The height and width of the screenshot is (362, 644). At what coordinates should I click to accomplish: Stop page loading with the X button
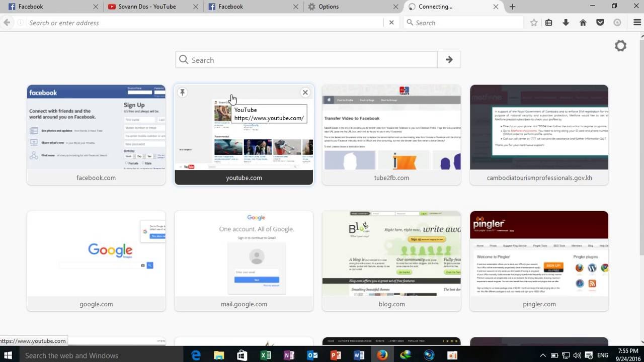point(391,23)
